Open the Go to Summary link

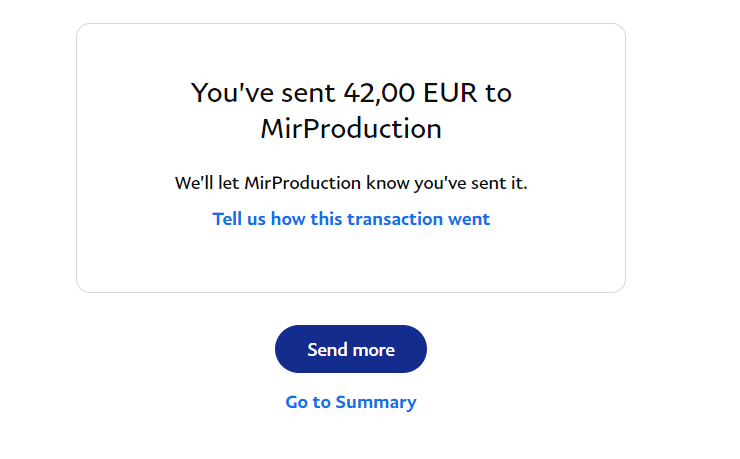pos(350,402)
